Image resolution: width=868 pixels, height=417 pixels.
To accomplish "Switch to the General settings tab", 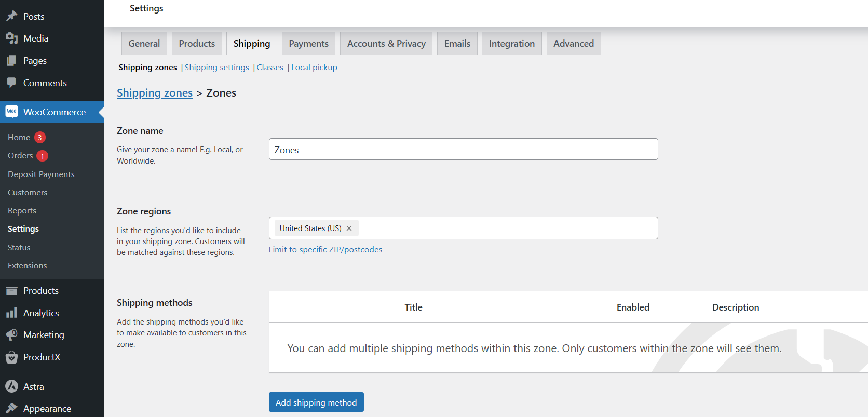I will click(x=144, y=44).
